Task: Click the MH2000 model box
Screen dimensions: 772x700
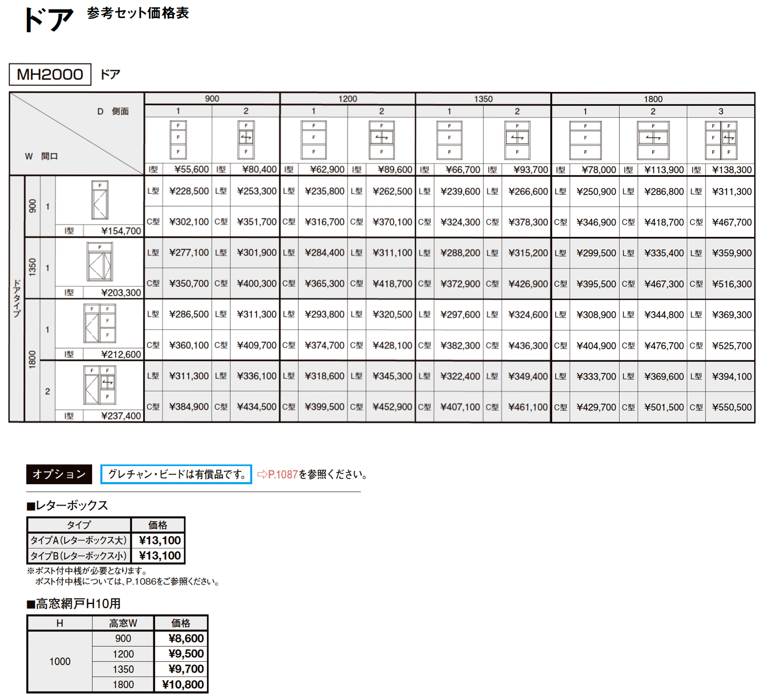Action: (x=50, y=74)
